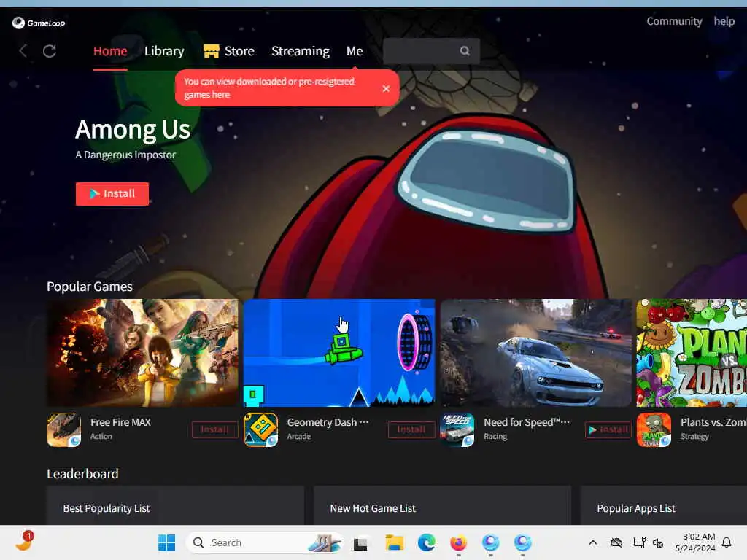Viewport: 747px width, 560px height.
Task: Click the Geometry Dash app icon
Action: click(260, 429)
